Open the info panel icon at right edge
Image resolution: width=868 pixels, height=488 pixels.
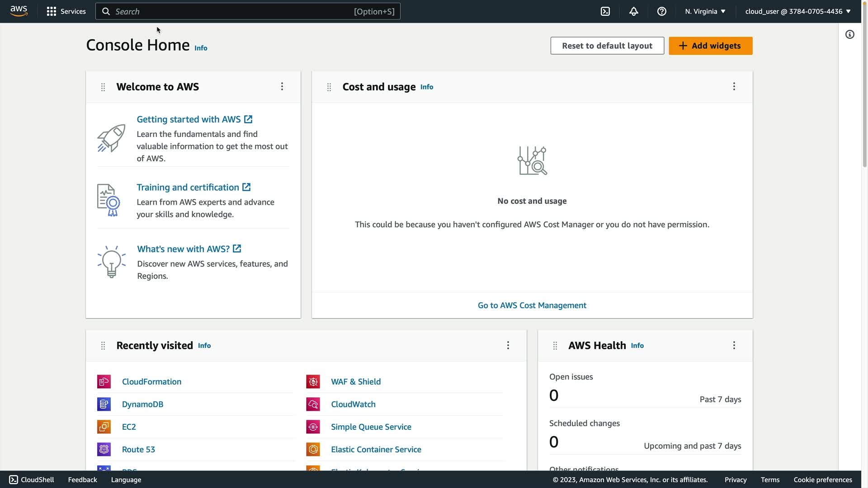click(849, 34)
